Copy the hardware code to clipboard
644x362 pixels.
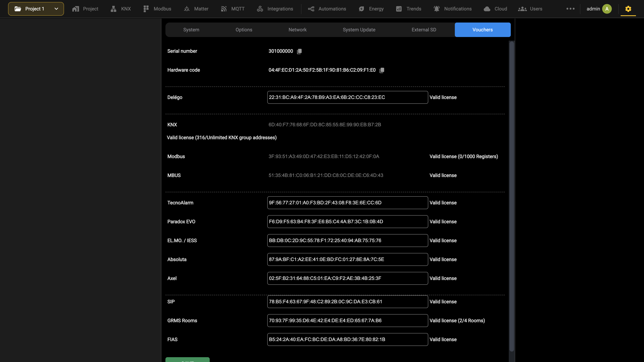[382, 70]
